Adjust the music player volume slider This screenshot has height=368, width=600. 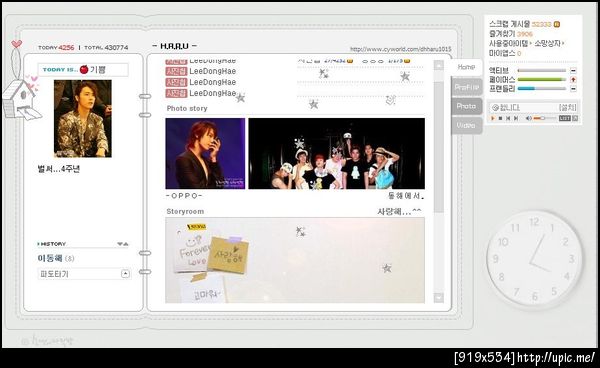(x=545, y=119)
